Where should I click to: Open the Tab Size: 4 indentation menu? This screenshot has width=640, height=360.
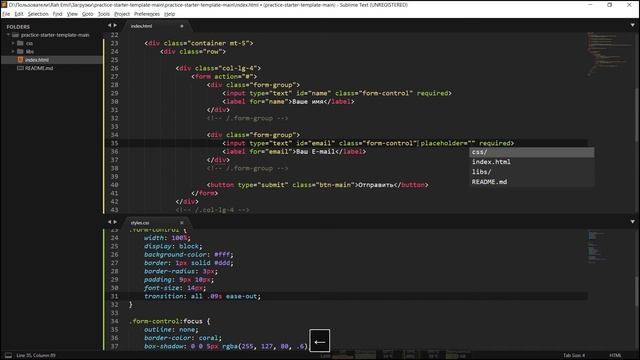pyautogui.click(x=574, y=356)
